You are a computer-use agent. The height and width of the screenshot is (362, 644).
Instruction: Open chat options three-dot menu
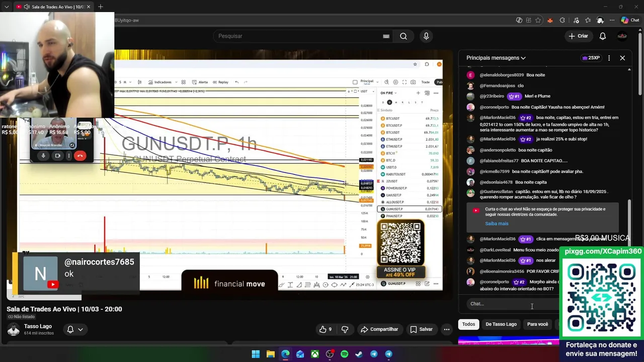click(609, 58)
